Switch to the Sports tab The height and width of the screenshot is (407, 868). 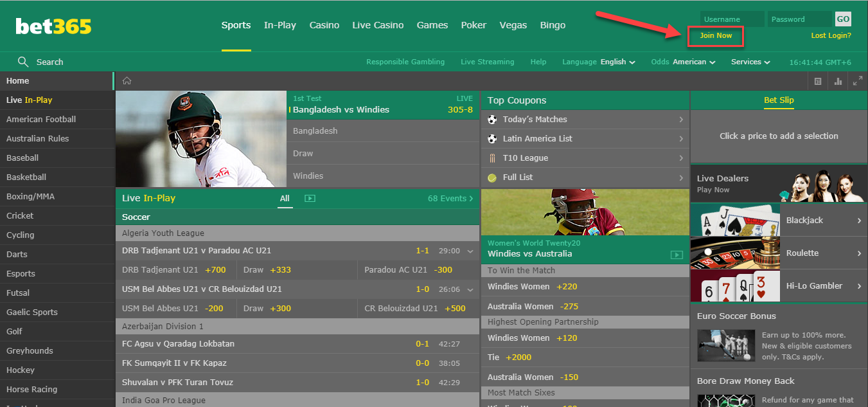(236, 25)
